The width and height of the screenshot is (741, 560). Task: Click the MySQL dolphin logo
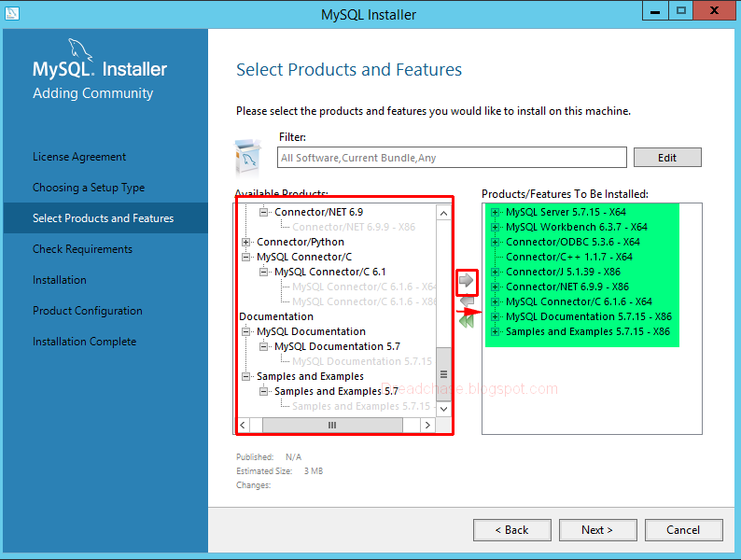[80, 49]
